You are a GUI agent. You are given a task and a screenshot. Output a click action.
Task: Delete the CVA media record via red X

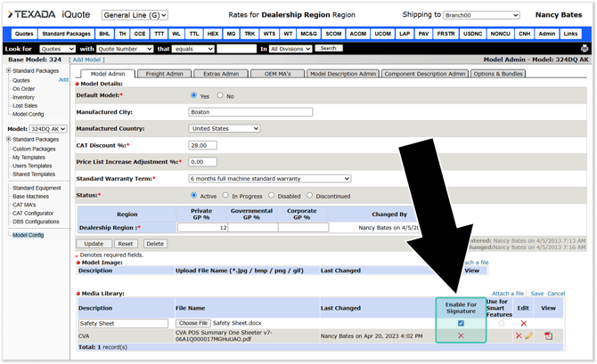(x=519, y=336)
